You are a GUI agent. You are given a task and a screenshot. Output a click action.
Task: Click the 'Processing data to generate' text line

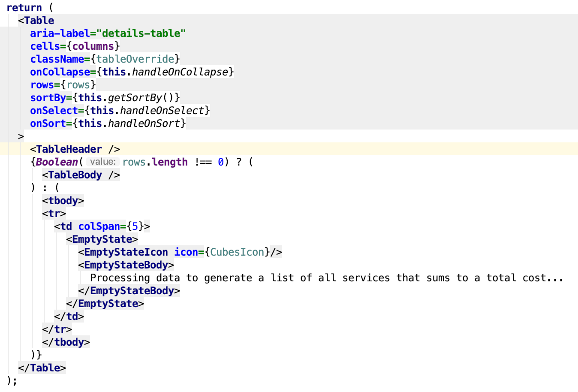327,278
